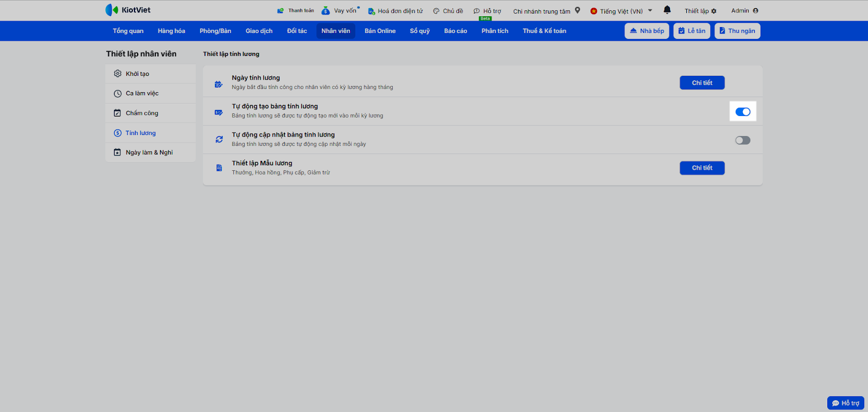Viewport: 868px width, 412px height.
Task: Click the Hoá đơn điện tử link
Action: (400, 11)
